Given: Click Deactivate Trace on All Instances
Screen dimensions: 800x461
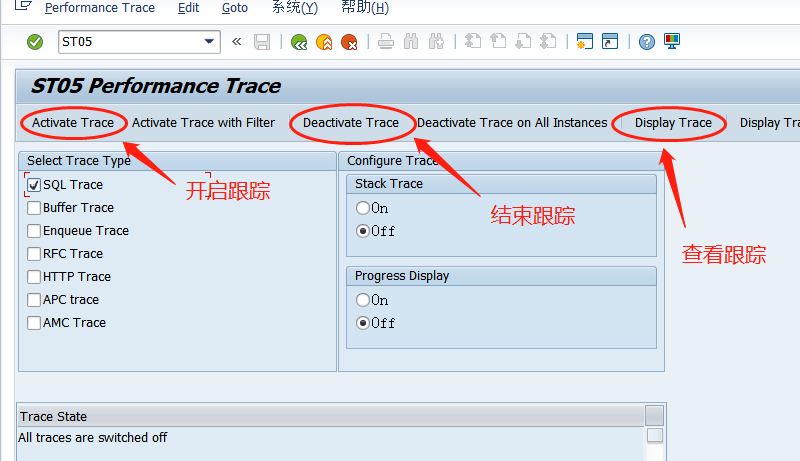Looking at the screenshot, I should coord(512,123).
